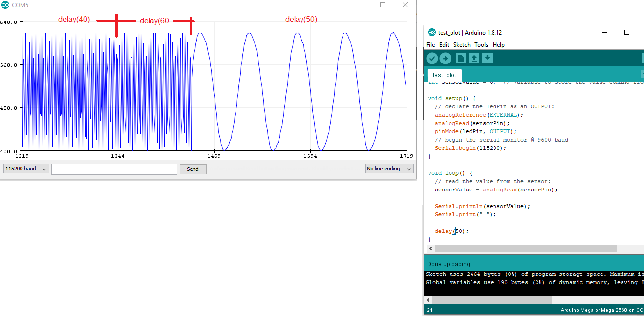Screen dimensions: 644x316
Task: Click Arduino logo in test_plot title bar
Action: 431,33
